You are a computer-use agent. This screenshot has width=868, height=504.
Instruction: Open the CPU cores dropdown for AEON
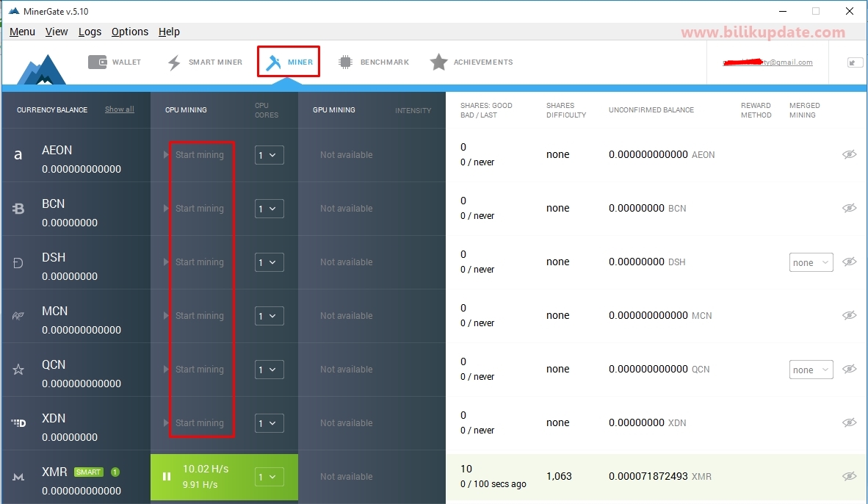tap(269, 155)
